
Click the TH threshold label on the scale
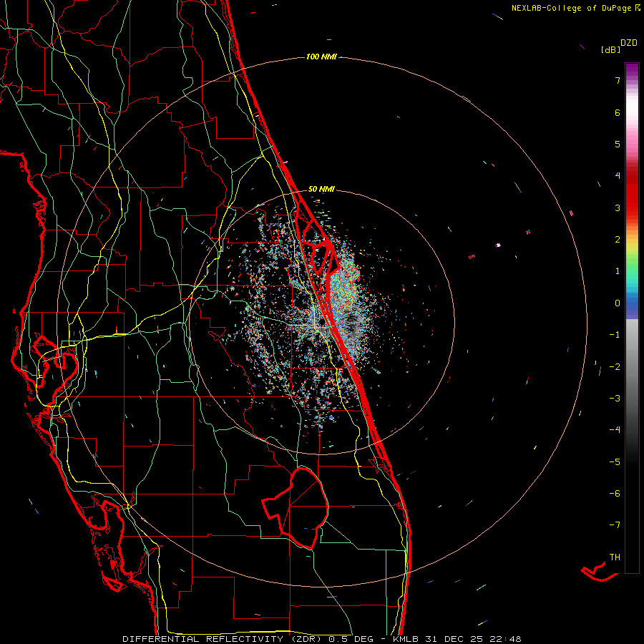(x=615, y=557)
